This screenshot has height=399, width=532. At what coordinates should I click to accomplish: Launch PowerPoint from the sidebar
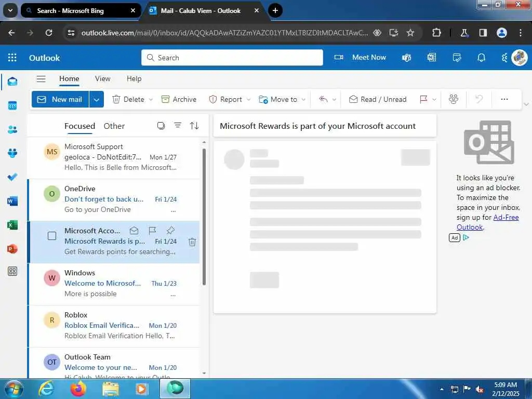point(12,249)
